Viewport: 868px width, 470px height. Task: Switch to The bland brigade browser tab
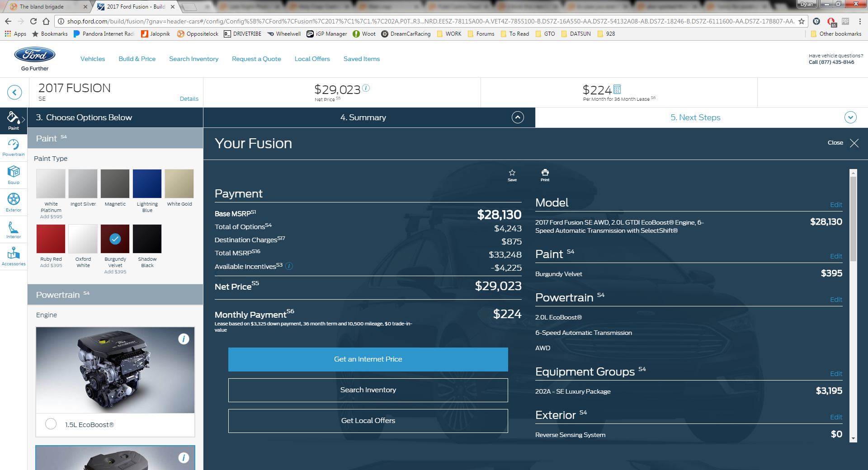pyautogui.click(x=47, y=7)
